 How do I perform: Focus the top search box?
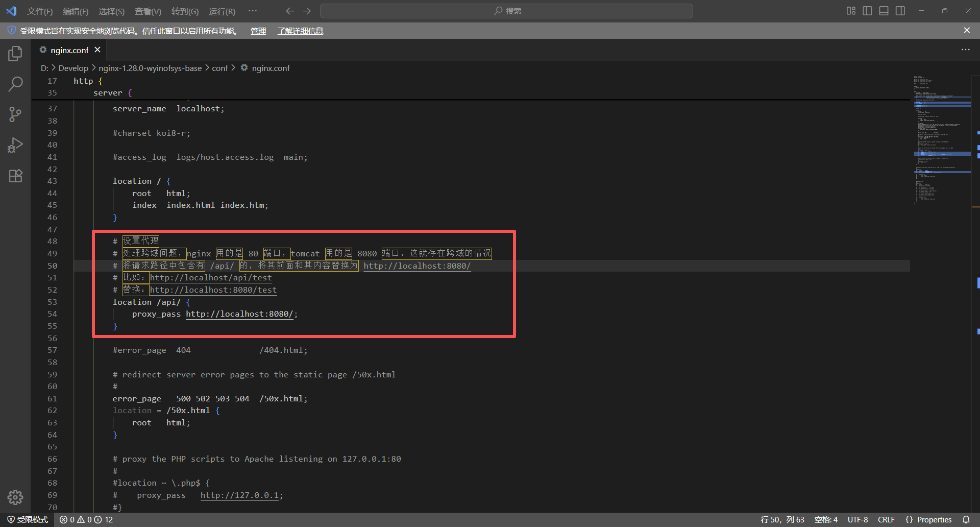click(x=506, y=10)
